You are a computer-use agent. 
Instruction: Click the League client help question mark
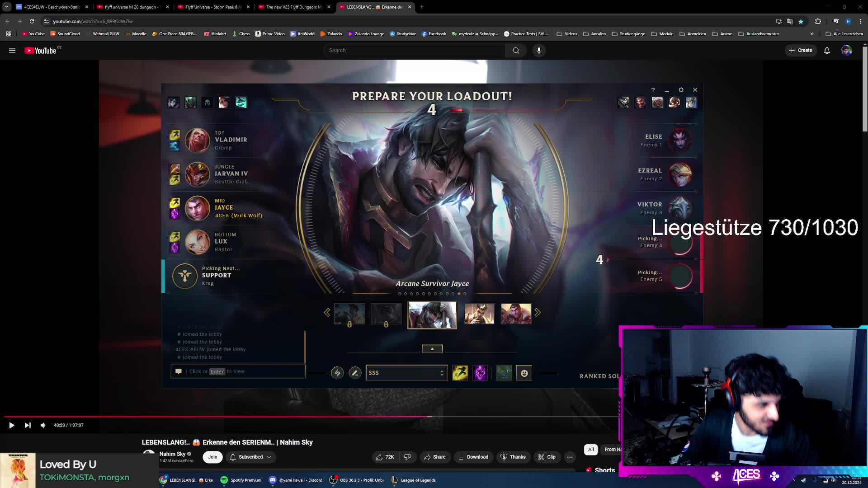653,90
